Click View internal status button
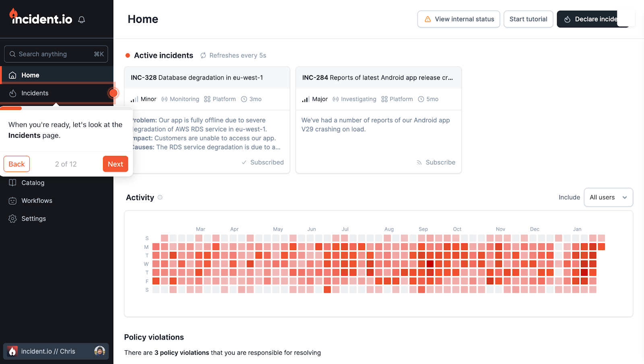644x364 pixels. 459,19
